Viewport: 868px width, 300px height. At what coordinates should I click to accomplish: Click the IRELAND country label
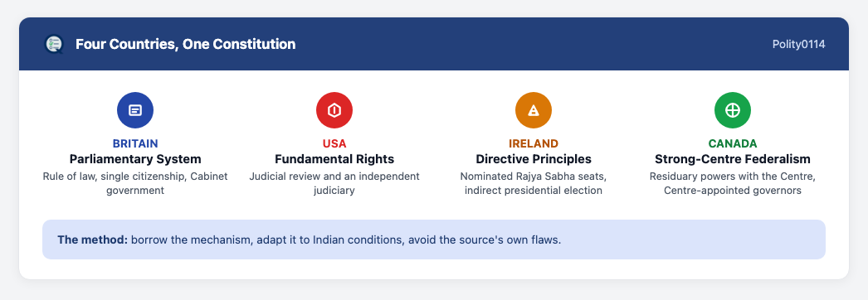click(534, 143)
